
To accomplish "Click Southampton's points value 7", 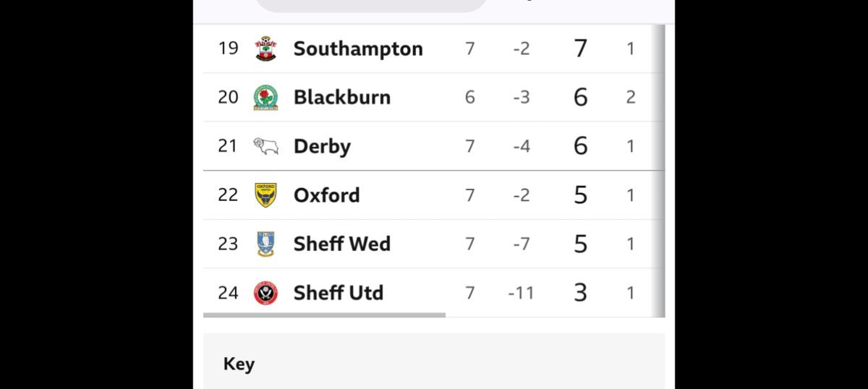I will (x=580, y=48).
